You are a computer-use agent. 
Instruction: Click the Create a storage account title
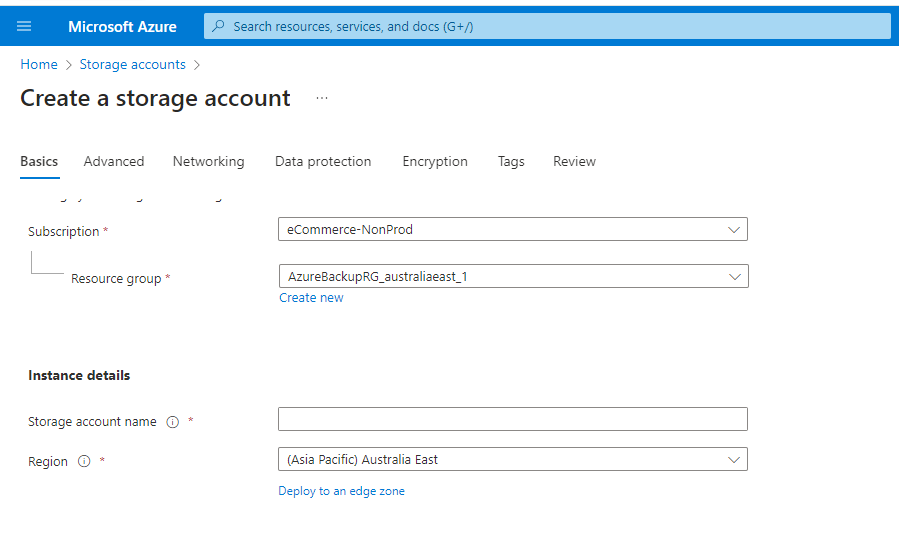click(x=155, y=99)
